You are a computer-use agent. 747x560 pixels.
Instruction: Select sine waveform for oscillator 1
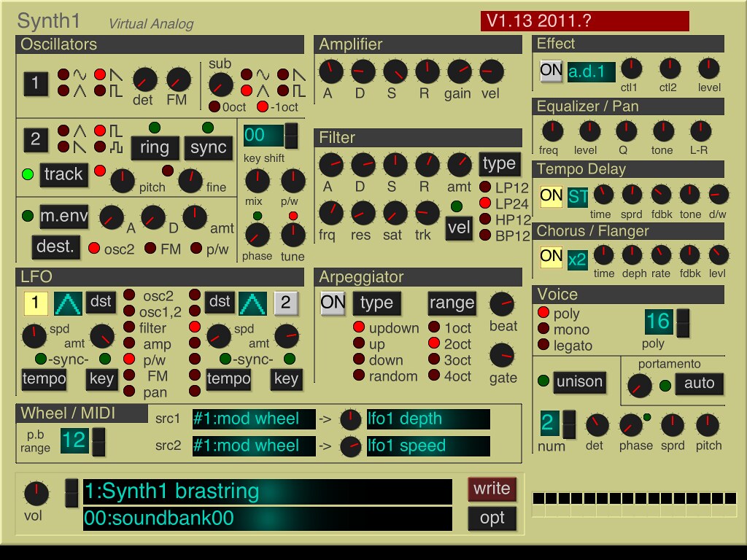click(63, 74)
